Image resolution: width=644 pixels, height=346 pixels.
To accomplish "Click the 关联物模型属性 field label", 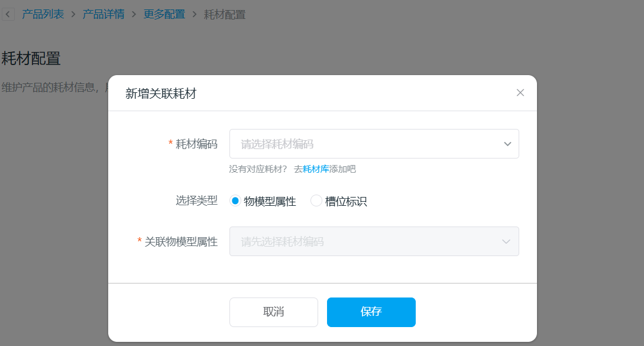I will click(x=181, y=241).
